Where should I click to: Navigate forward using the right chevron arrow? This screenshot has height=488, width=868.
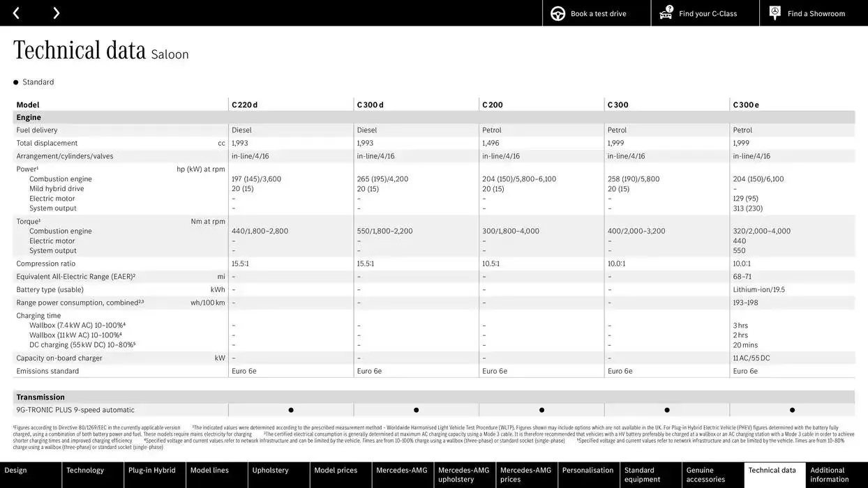coord(56,13)
